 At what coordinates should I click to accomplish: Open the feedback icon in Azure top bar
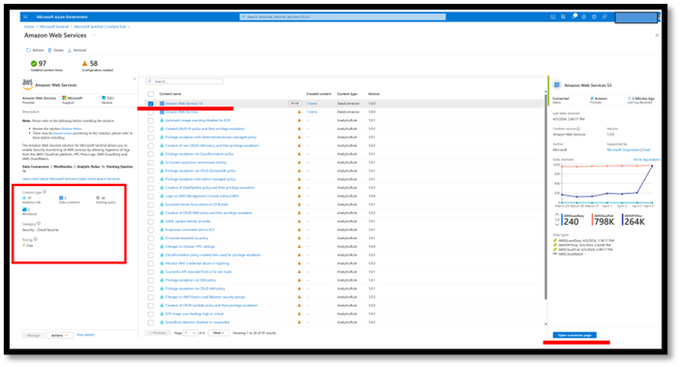pos(605,17)
